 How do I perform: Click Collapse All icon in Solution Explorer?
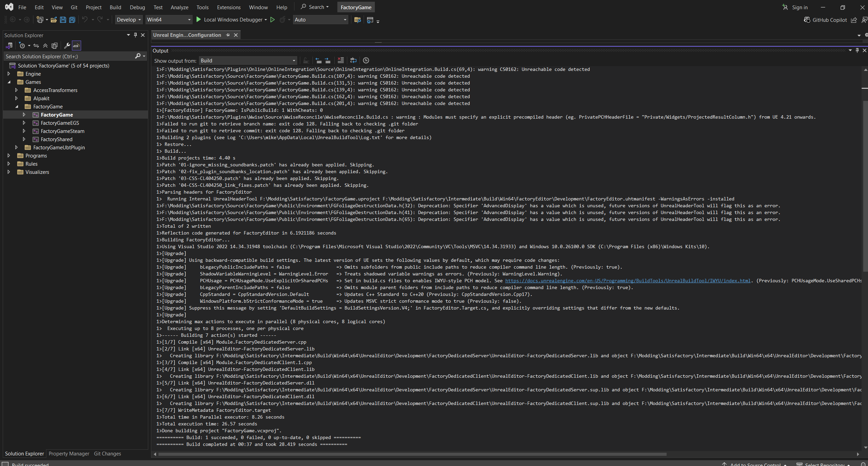click(45, 45)
